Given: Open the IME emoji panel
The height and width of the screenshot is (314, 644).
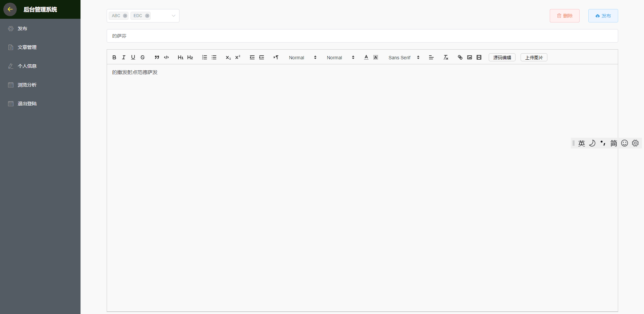Looking at the screenshot, I should pyautogui.click(x=625, y=143).
